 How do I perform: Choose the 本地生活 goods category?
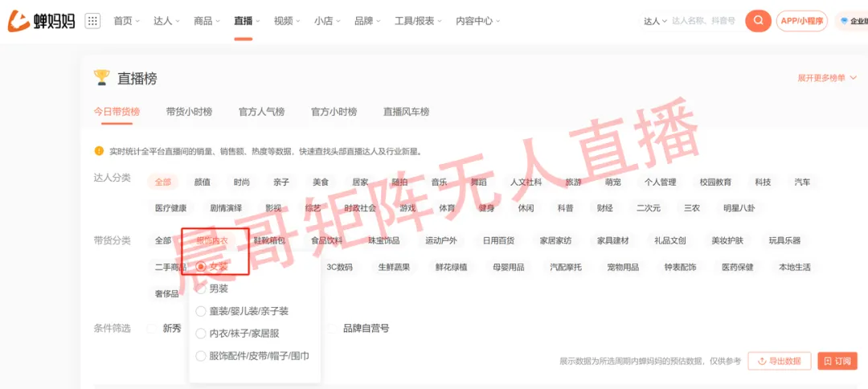point(794,268)
